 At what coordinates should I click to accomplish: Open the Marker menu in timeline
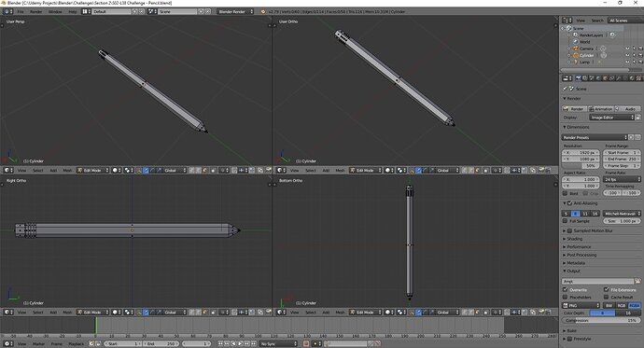coord(38,344)
